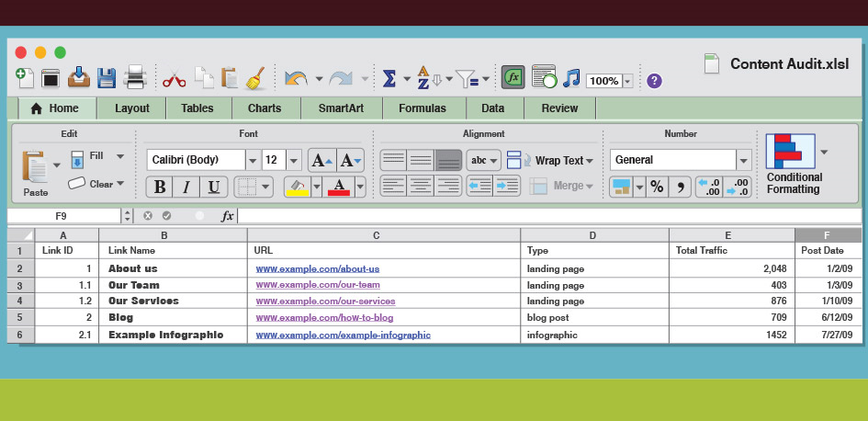Expand the zoom 100% dropdown
The width and height of the screenshot is (868, 421).
tap(628, 81)
